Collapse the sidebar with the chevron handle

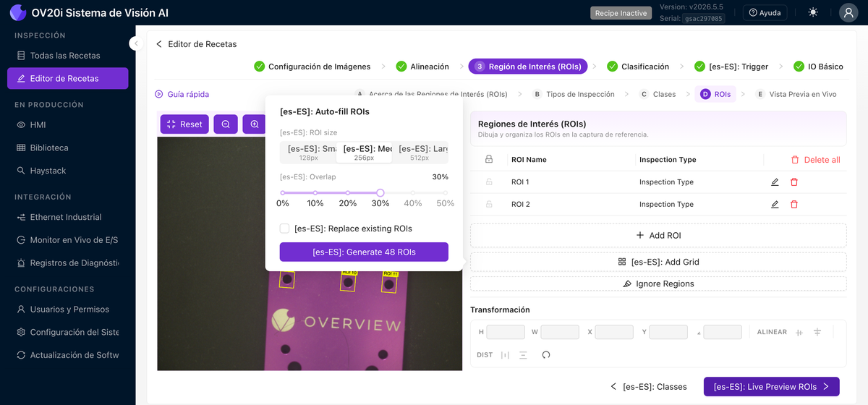[135, 43]
